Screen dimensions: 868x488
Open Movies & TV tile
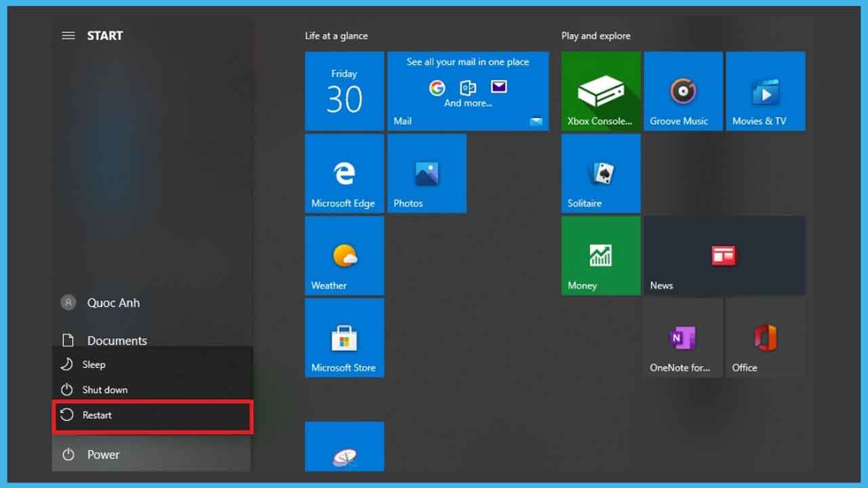pos(765,91)
